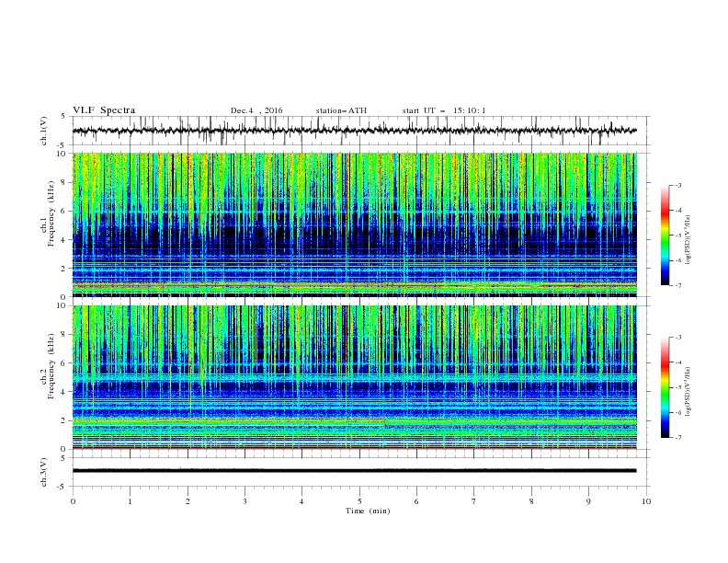
Task: Click the "5" volt tick of ch.1 waveform
Action: click(x=64, y=117)
